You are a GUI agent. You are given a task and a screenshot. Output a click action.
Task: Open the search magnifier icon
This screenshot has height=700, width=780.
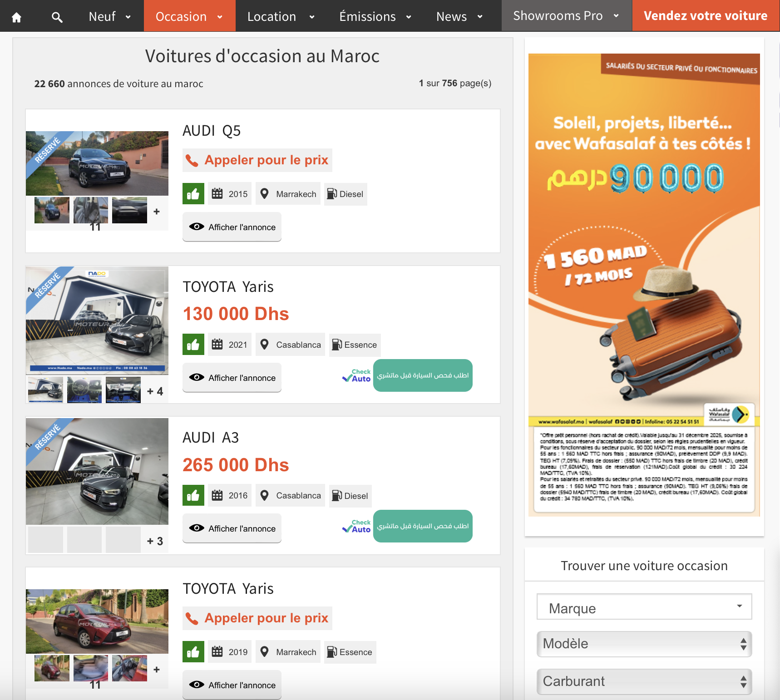[57, 17]
